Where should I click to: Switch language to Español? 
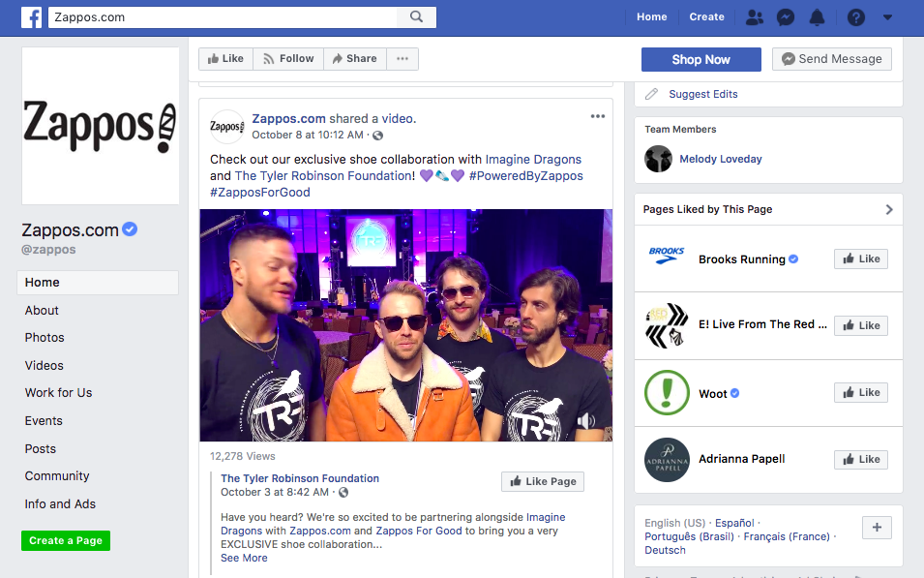(734, 523)
